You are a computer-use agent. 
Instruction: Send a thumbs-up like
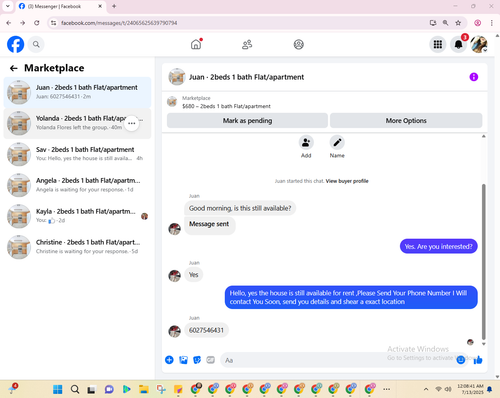click(478, 360)
